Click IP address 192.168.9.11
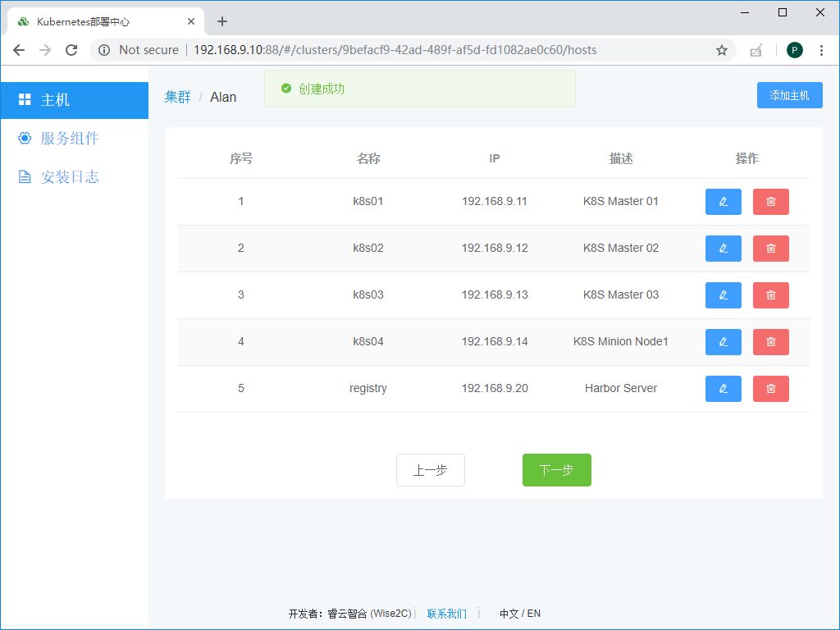The width and height of the screenshot is (840, 630). (x=495, y=202)
